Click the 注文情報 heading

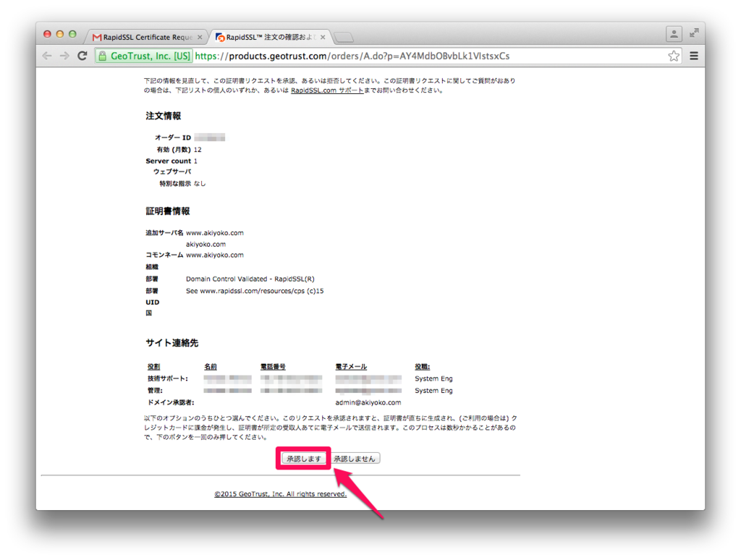pos(164,116)
